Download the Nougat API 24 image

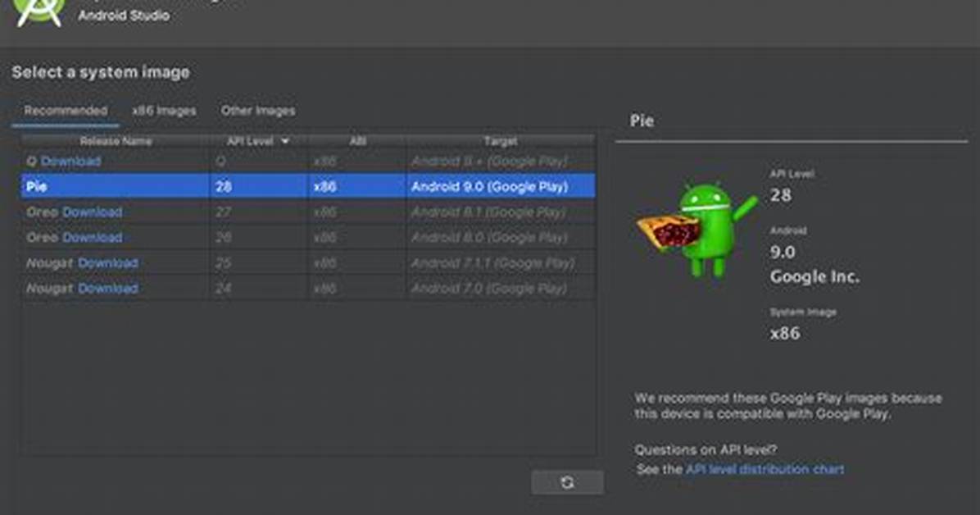[108, 289]
